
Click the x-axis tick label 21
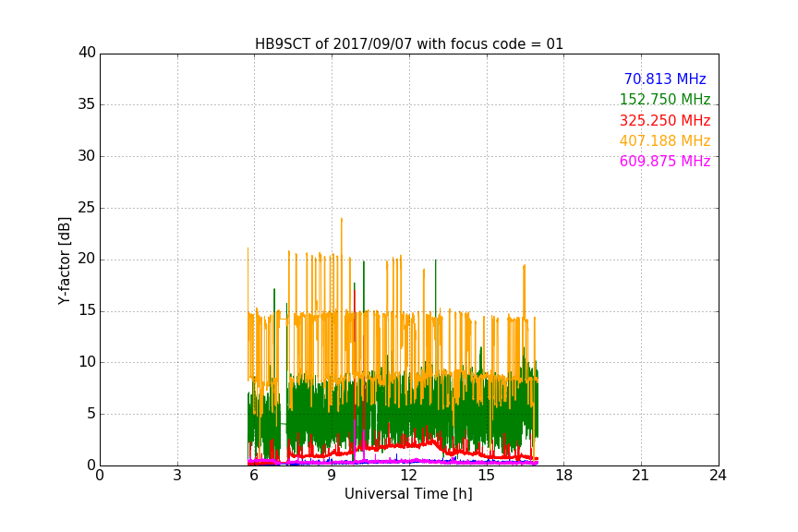tap(641, 476)
